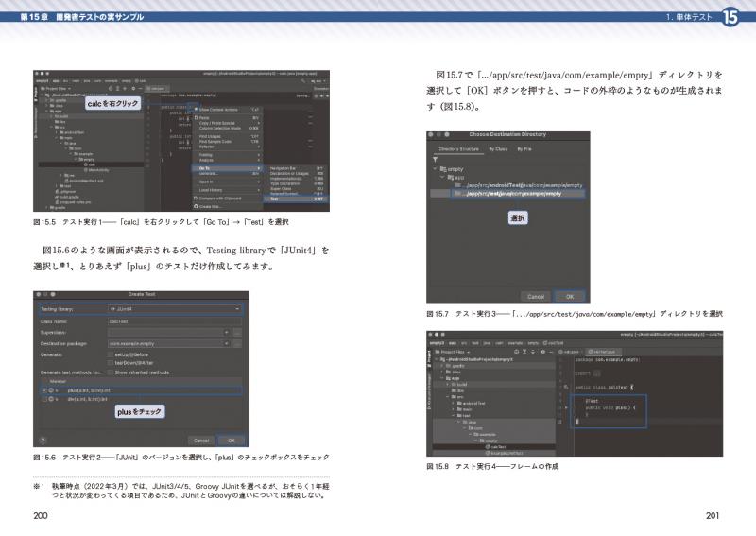Click OK in Choose Destination Directory dialog
The height and width of the screenshot is (536, 756).
pos(570,297)
